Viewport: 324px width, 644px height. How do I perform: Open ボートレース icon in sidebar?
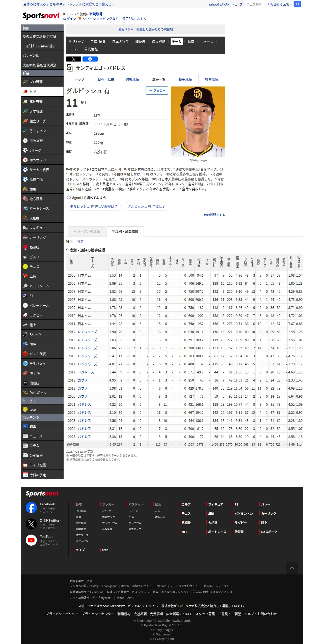[x=25, y=208]
